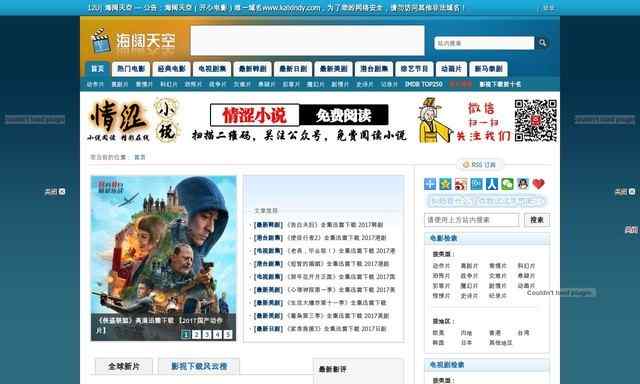Click the IMDB TOP250 link
Viewport: 640px width, 384px height.
coord(424,84)
